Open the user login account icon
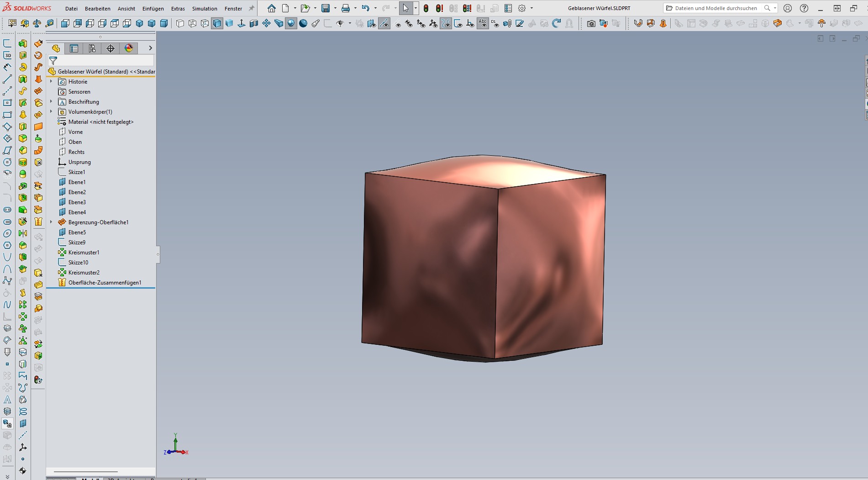 click(788, 8)
